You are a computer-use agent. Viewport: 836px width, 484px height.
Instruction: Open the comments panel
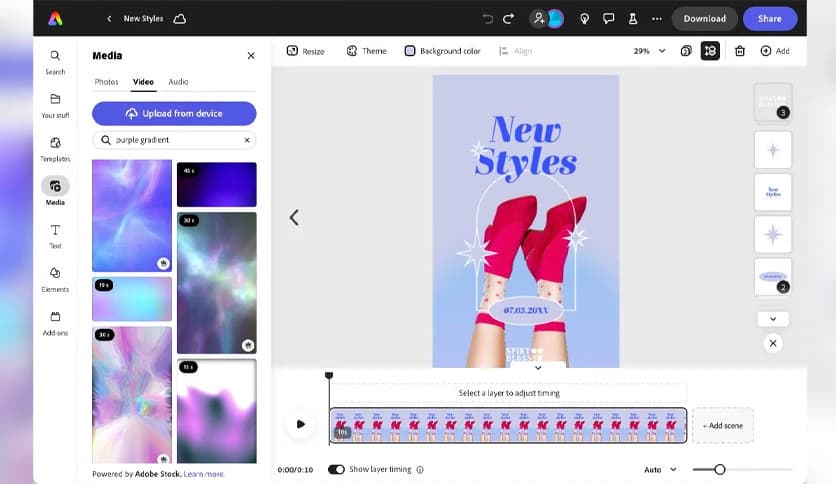point(608,19)
